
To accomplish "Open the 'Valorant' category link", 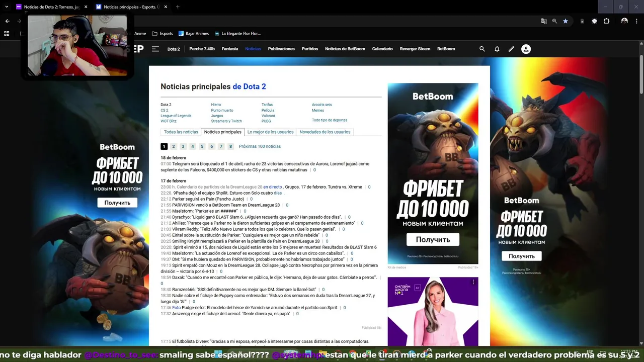I will (x=268, y=116).
